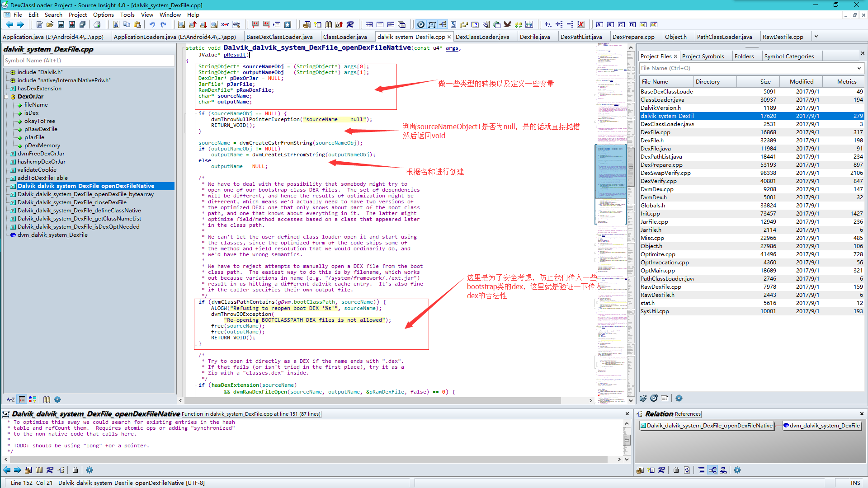Open the File Name filter dropdown arrow

859,68
